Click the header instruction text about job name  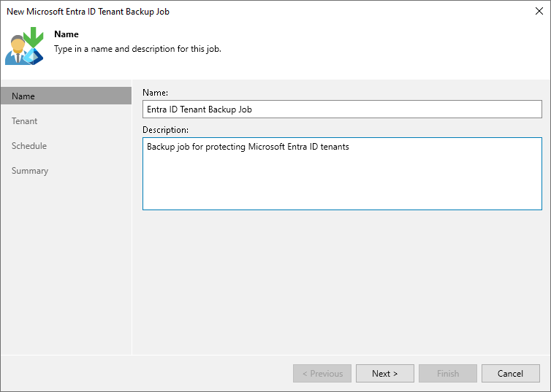[x=137, y=49]
